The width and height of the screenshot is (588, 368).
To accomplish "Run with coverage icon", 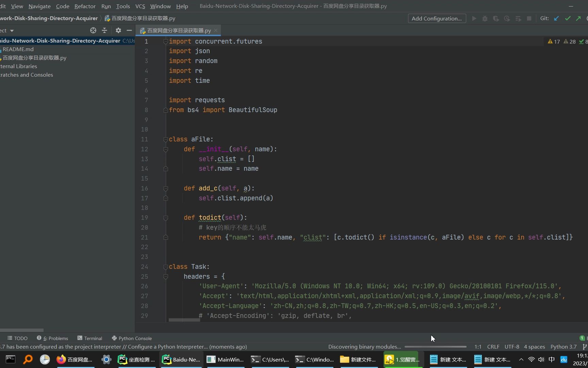I will [x=496, y=18].
